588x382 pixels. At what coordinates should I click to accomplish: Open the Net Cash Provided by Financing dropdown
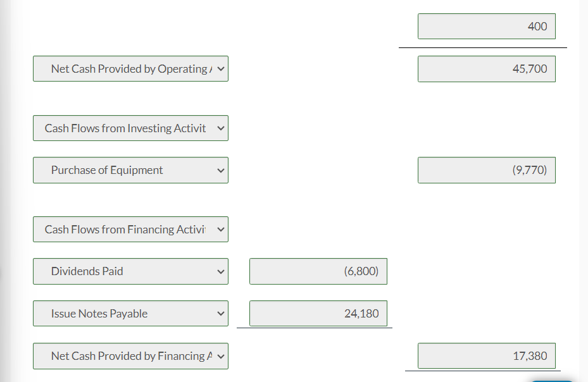click(x=130, y=356)
